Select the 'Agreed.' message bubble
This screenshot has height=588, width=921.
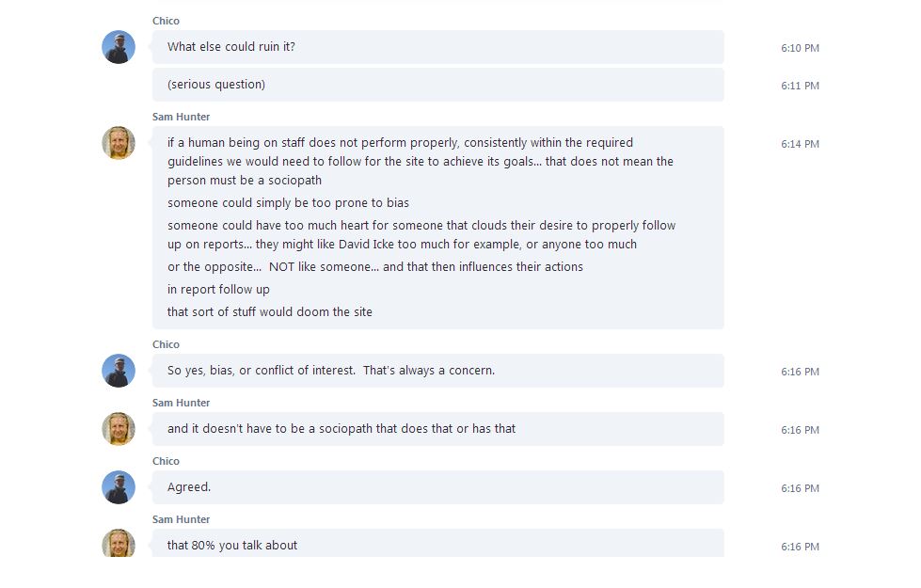click(437, 487)
